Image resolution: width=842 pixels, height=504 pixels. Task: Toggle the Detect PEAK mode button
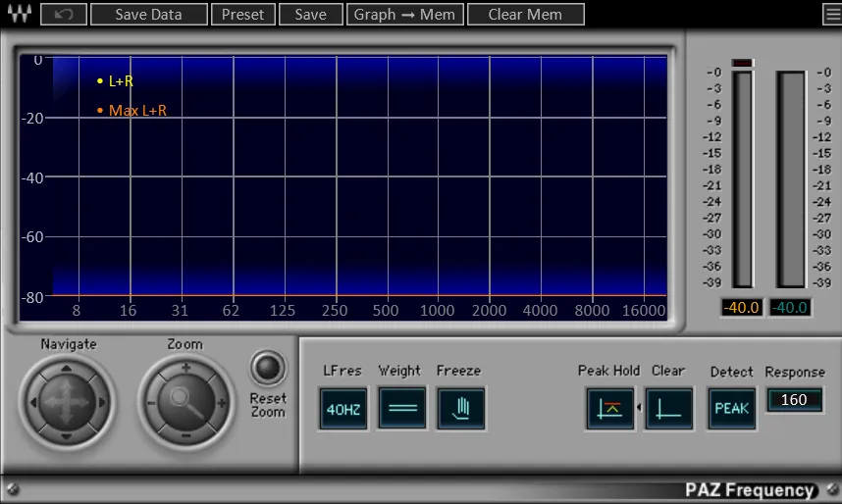click(731, 409)
